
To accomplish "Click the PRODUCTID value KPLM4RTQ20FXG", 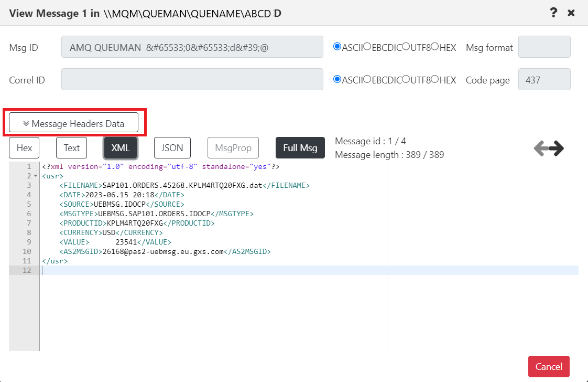I will [x=135, y=222].
